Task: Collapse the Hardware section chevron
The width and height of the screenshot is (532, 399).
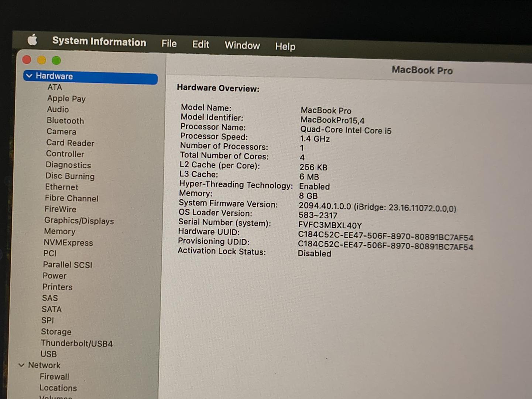Action: pyautogui.click(x=29, y=76)
